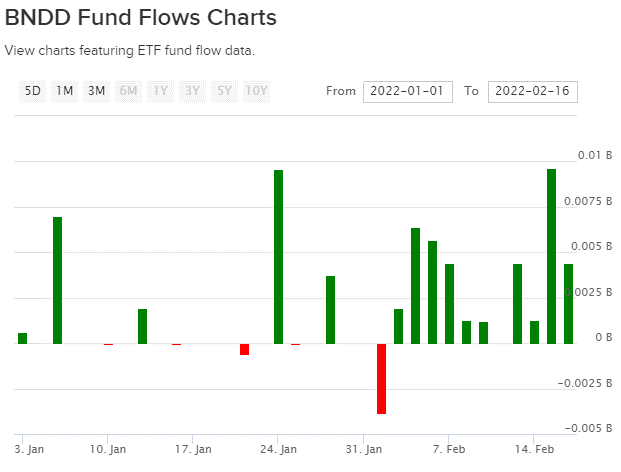The image size is (621, 472).
Task: Click the first small green bar at 3 Jan
Action: point(23,338)
